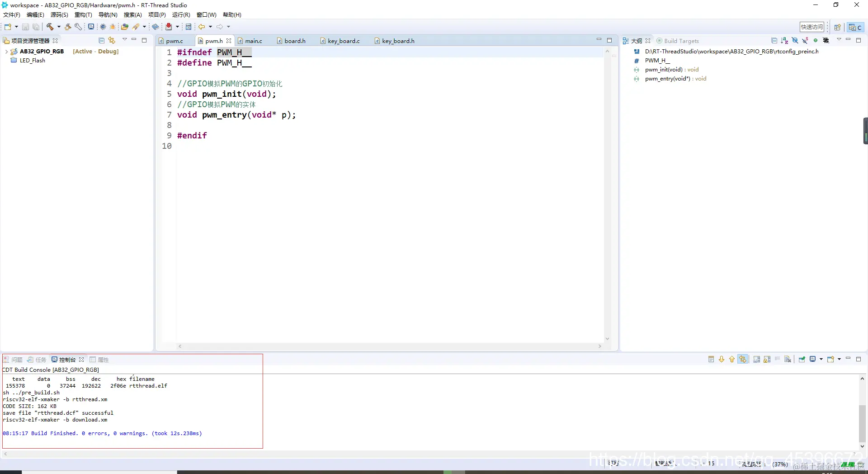Select LED_Flash project in explorer
The width and height of the screenshot is (868, 474).
click(x=33, y=61)
